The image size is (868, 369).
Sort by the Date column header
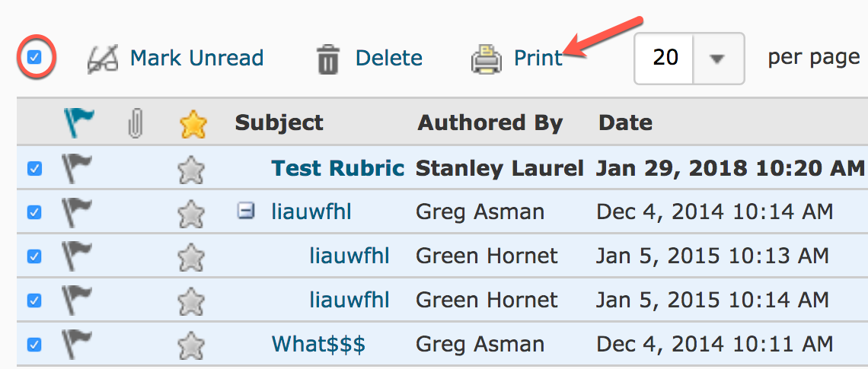(625, 122)
